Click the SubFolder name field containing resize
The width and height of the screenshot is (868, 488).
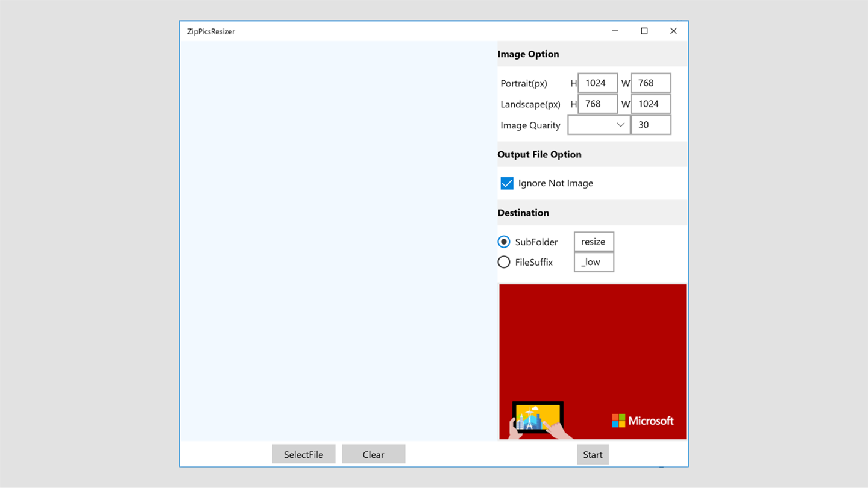point(594,242)
